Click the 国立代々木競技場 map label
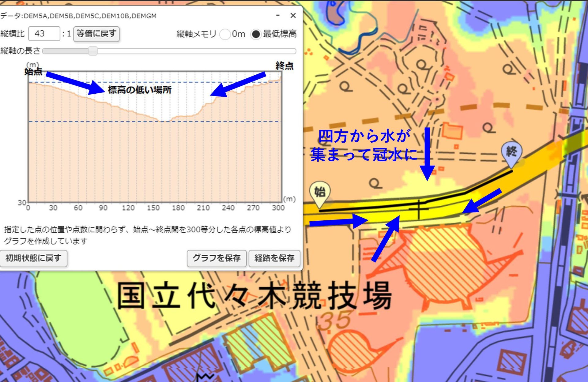The width and height of the screenshot is (588, 382). [254, 295]
